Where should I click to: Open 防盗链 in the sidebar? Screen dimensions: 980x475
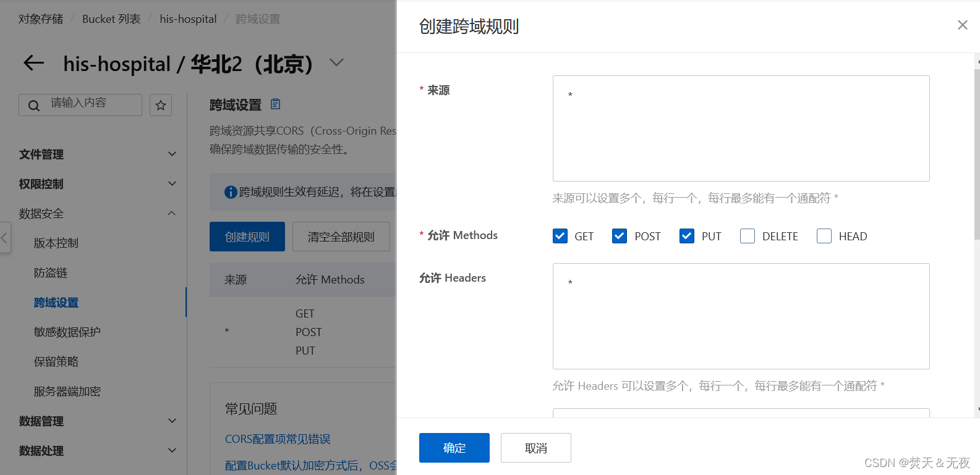click(51, 272)
